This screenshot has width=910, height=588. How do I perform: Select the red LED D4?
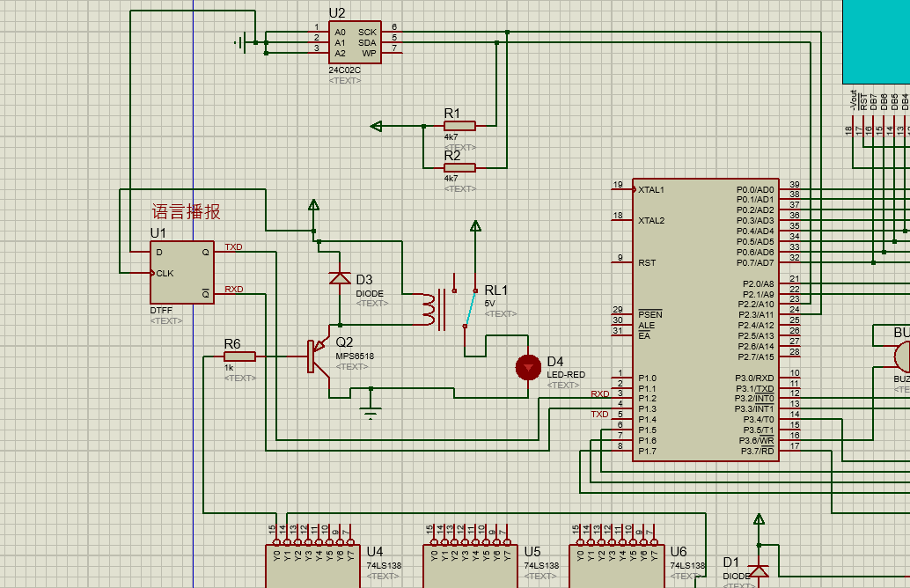[x=528, y=367]
